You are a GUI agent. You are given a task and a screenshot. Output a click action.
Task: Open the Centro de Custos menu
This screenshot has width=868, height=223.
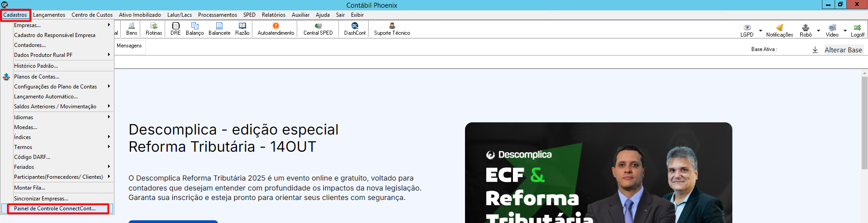(92, 15)
